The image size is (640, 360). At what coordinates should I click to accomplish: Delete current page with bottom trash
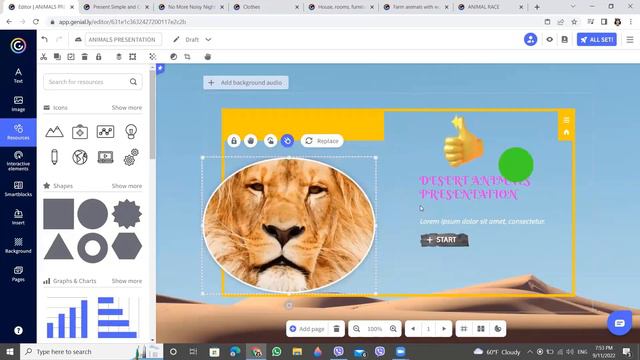[336, 329]
